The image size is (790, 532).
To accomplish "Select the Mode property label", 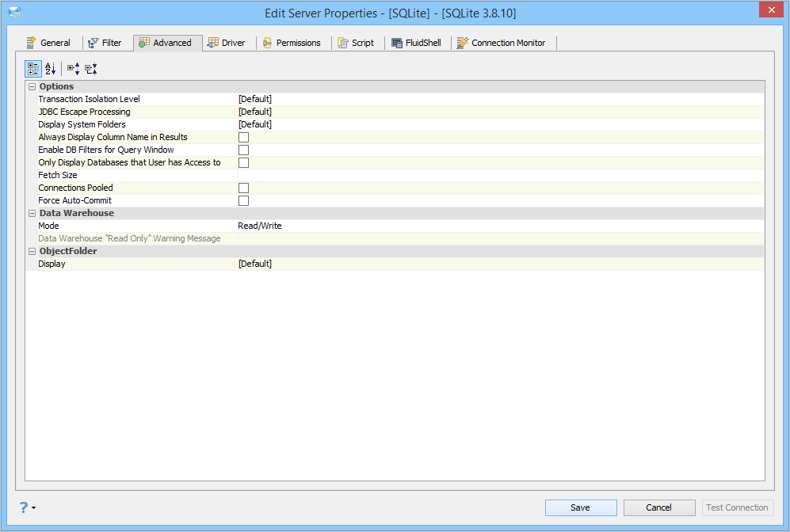I will click(x=49, y=226).
